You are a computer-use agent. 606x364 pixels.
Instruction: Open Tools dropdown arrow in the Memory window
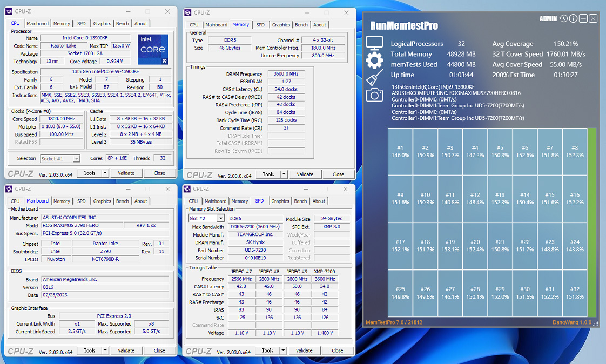pos(284,174)
